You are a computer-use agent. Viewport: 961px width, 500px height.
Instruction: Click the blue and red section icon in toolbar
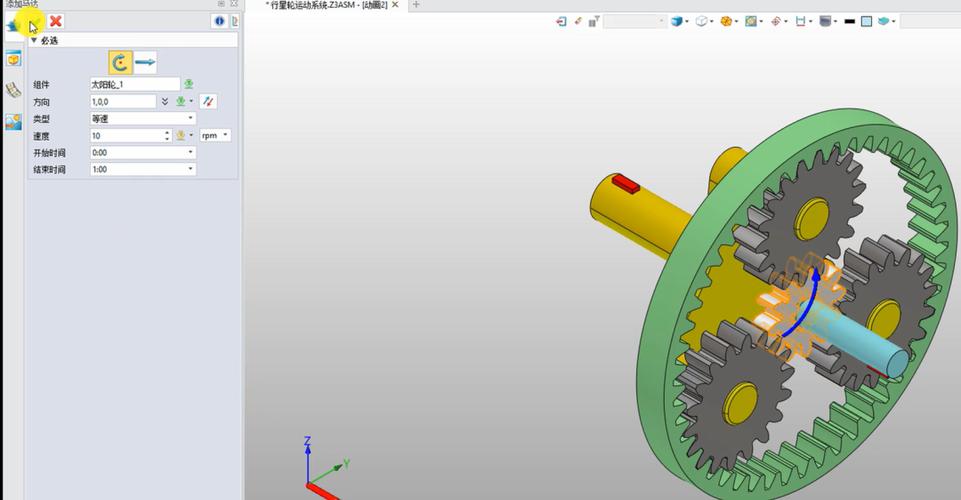(800, 21)
